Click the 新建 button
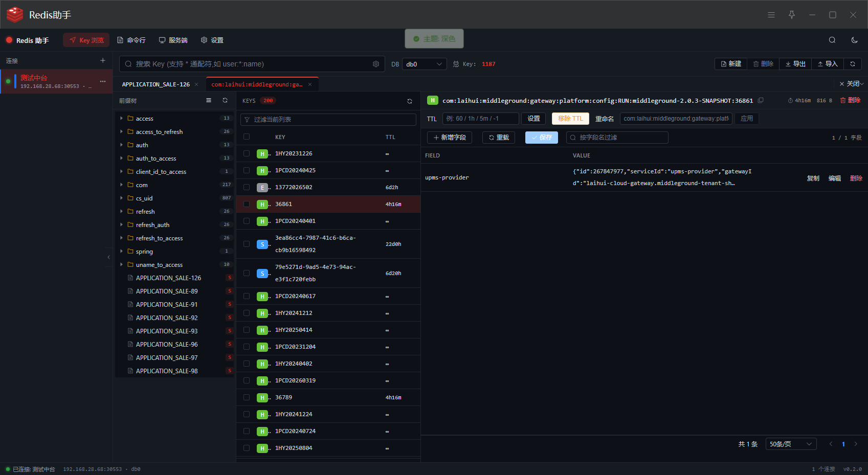 pos(731,64)
